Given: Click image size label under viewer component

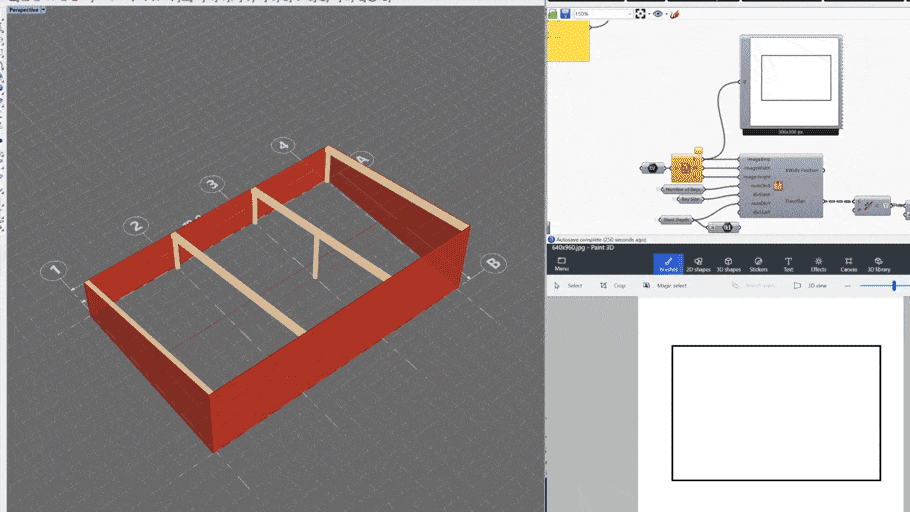Looking at the screenshot, I should pyautogui.click(x=790, y=132).
